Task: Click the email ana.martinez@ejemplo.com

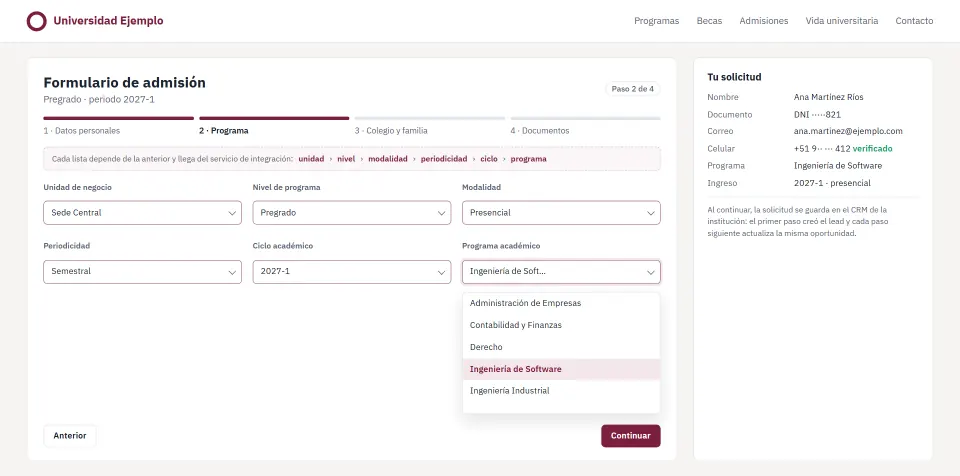Action: (848, 131)
